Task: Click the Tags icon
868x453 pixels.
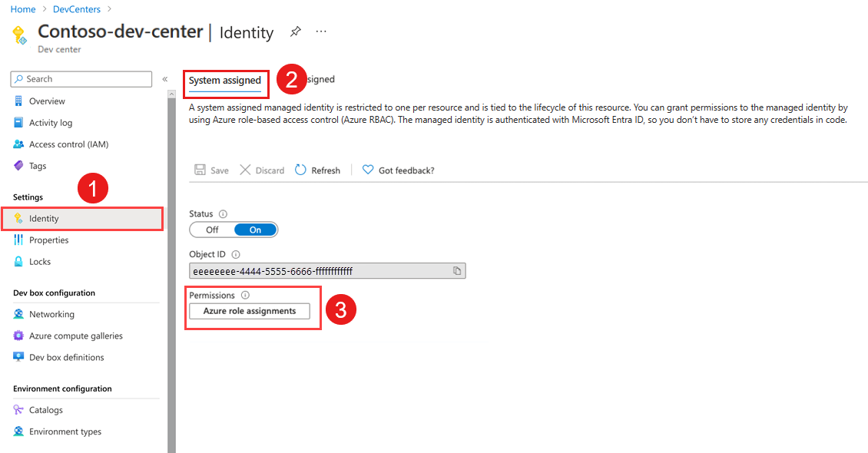Action: [x=18, y=166]
